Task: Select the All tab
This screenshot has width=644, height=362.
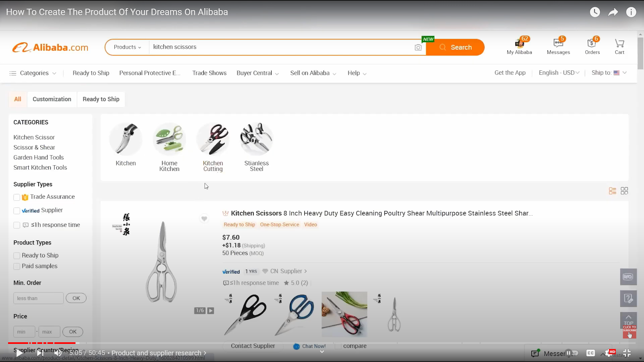Action: click(18, 99)
